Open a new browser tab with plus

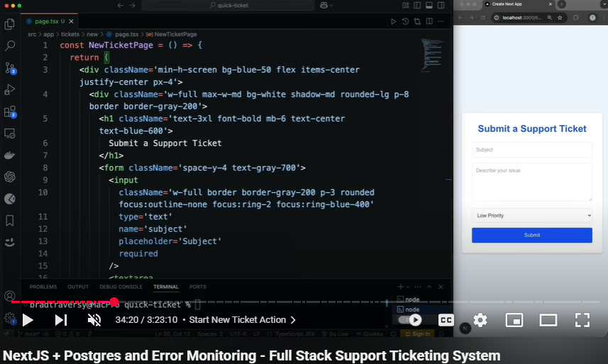click(561, 4)
